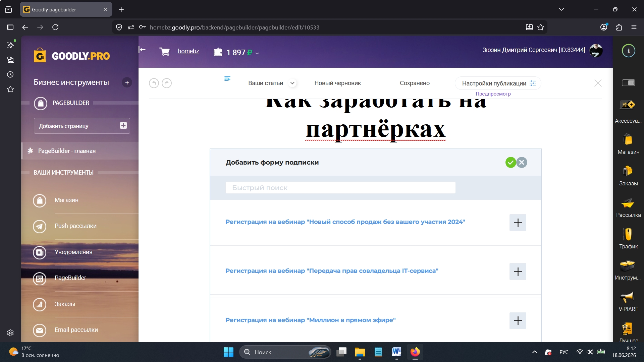Expand the 1 897 ₽ balance dropdown
This screenshot has width=644, height=362.
pos(257,53)
